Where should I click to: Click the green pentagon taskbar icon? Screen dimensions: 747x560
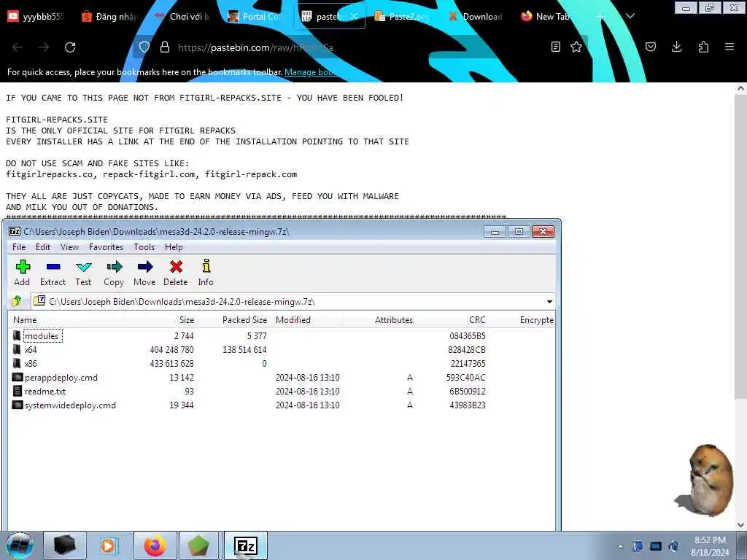click(x=200, y=545)
